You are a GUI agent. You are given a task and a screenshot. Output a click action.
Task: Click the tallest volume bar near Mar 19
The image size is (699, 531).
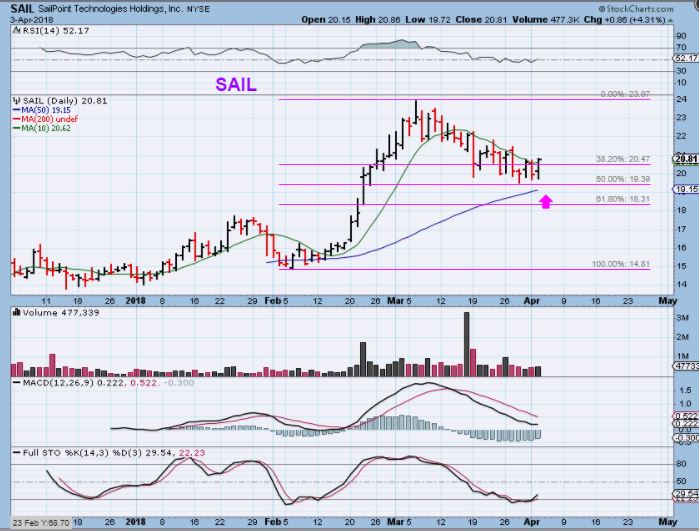pos(466,344)
